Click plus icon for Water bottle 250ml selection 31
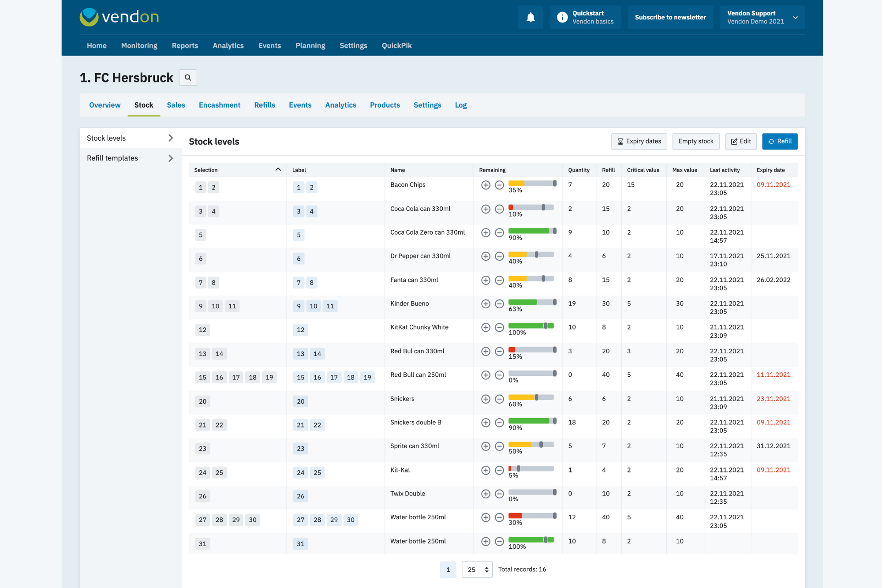882x588 pixels. [486, 541]
